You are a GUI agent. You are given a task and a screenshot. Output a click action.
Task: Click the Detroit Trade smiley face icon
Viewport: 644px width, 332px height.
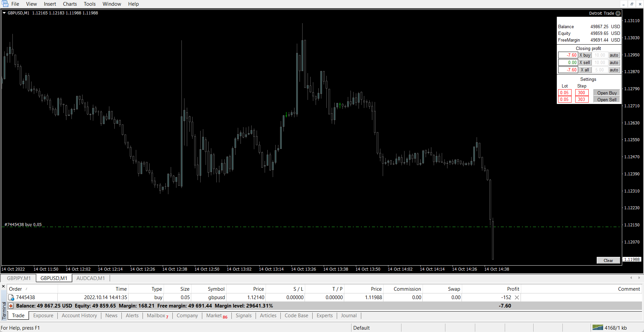(618, 13)
